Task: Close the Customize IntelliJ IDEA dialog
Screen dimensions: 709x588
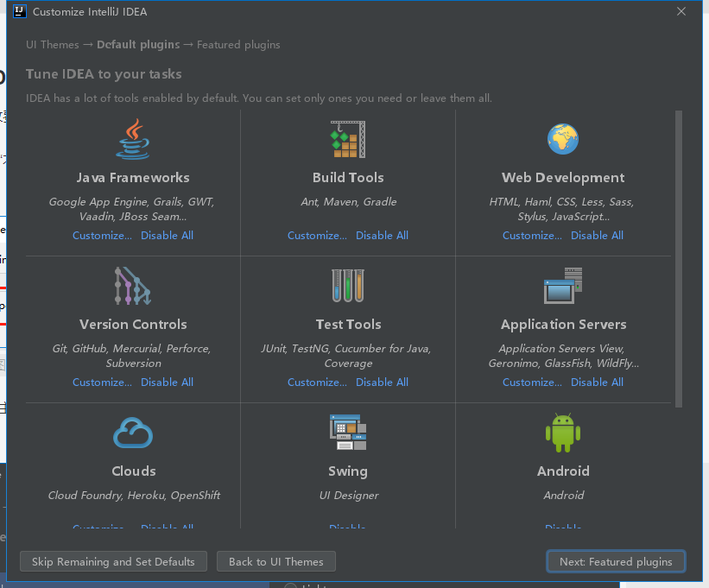Action: click(681, 11)
